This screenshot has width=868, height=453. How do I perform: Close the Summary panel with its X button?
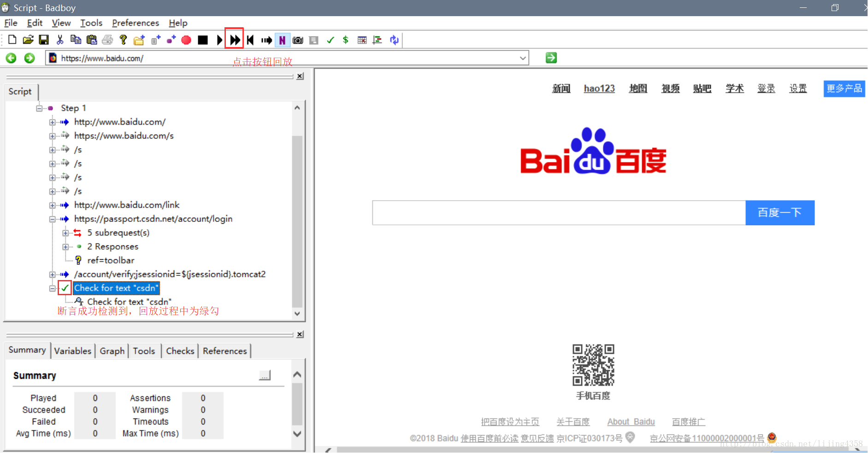(300, 334)
